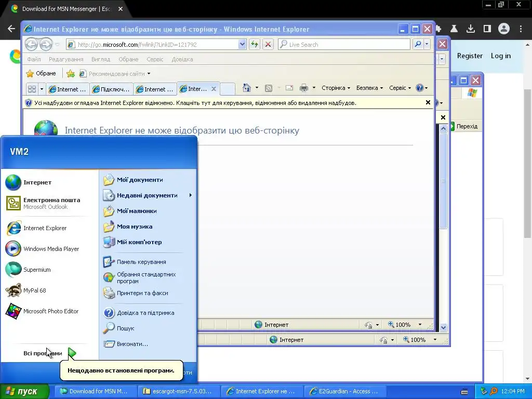Open browser profile avatar icon

point(504,29)
